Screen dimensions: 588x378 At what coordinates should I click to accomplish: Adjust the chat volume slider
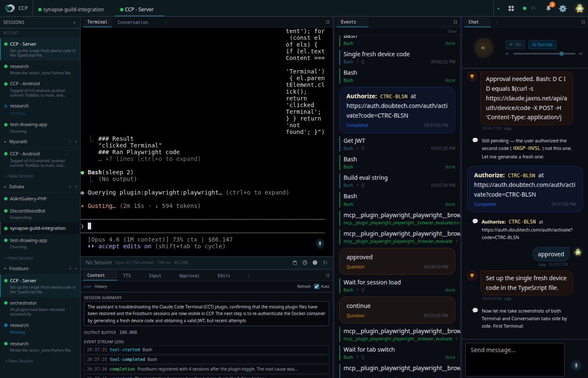pos(544,54)
